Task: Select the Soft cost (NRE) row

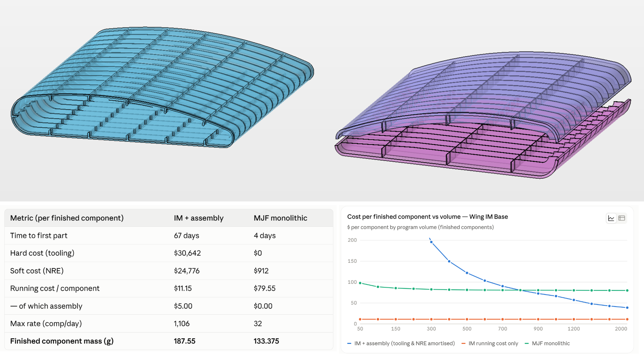Action: point(169,271)
